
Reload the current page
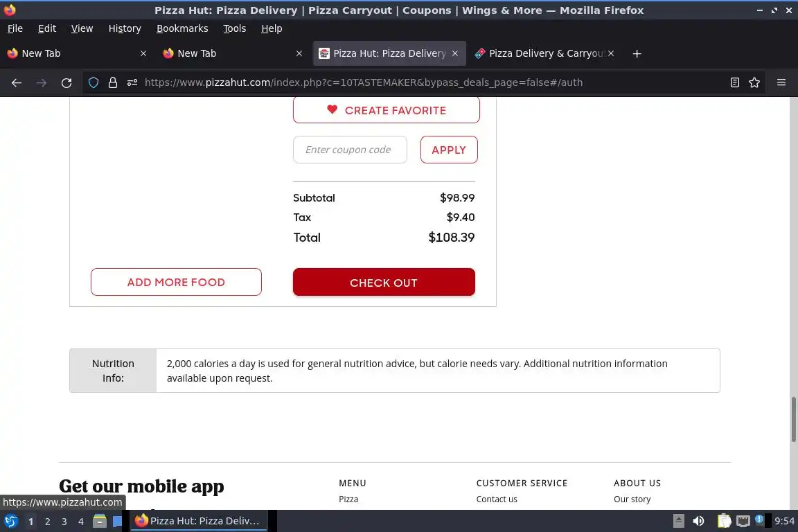pyautogui.click(x=66, y=82)
